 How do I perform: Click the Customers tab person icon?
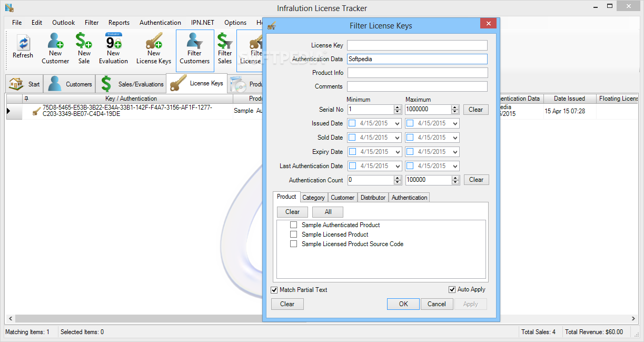click(54, 84)
